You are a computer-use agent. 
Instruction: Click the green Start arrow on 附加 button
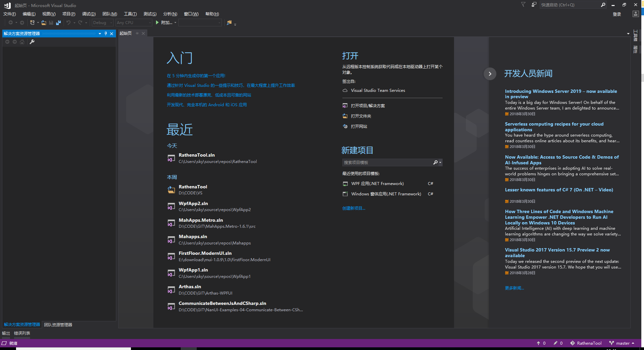coord(157,23)
